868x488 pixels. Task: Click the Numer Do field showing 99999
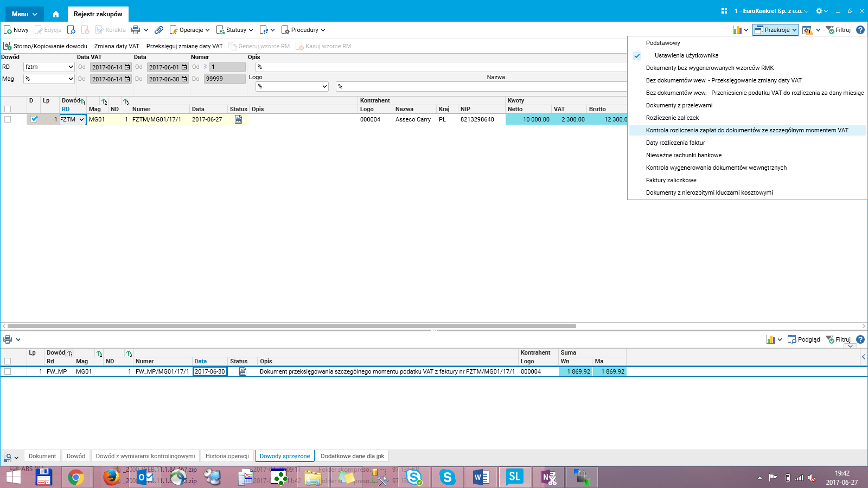[x=225, y=79]
